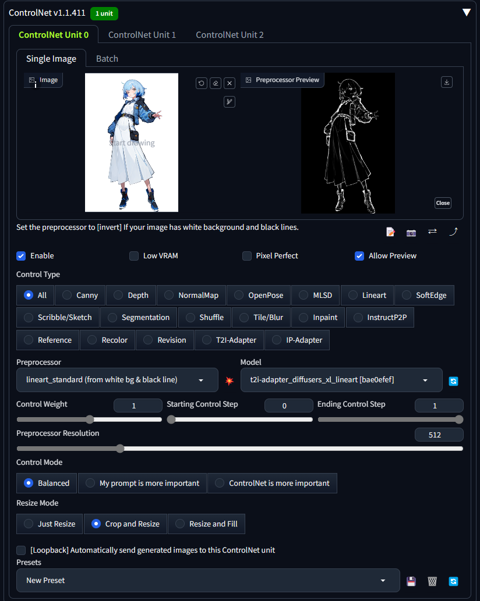Screen dimensions: 480x601
Task: Select the Segmentation control type
Action: click(139, 317)
